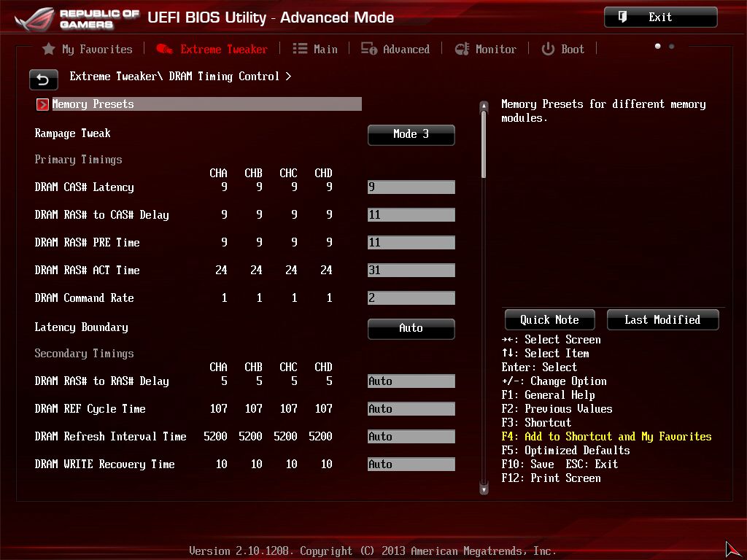Click the Exit button
Screen dimensions: 747x560
[661, 17]
